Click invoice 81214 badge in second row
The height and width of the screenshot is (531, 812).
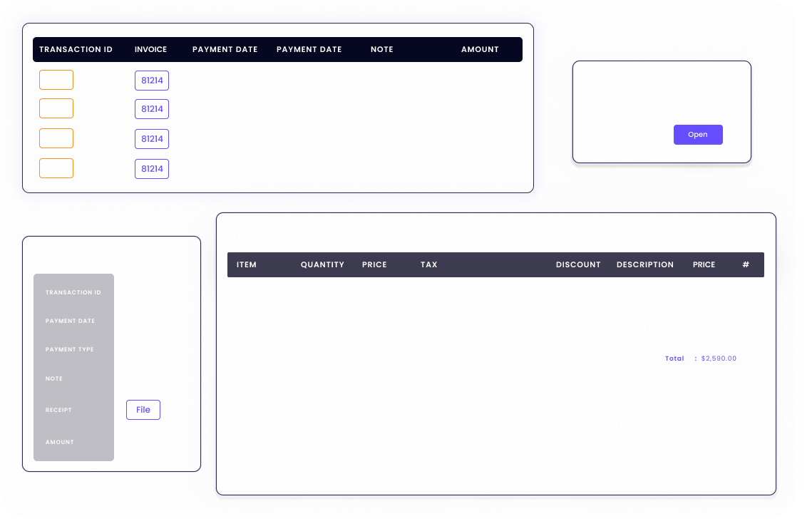pyautogui.click(x=152, y=109)
